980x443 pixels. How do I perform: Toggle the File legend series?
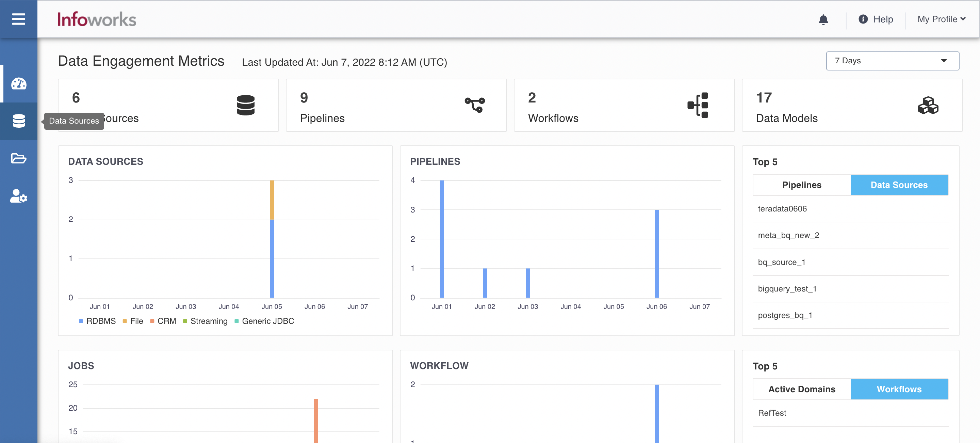(x=133, y=321)
